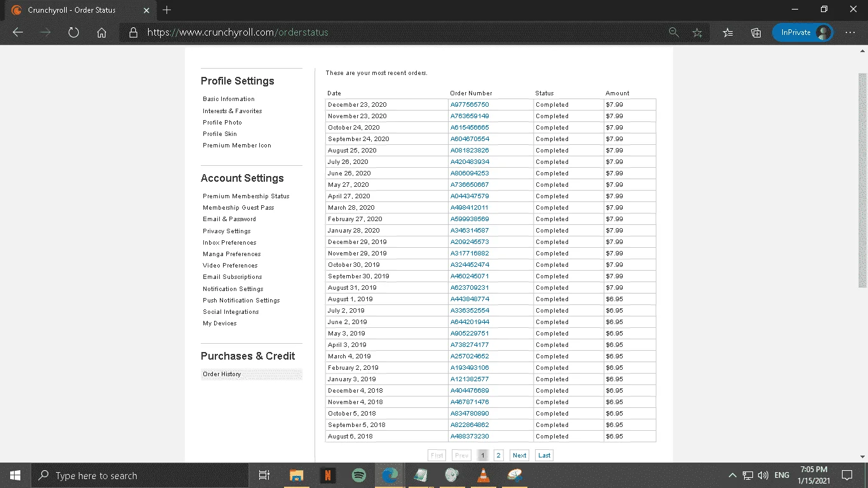
Task: Open the browser home page icon
Action: pyautogui.click(x=102, y=32)
